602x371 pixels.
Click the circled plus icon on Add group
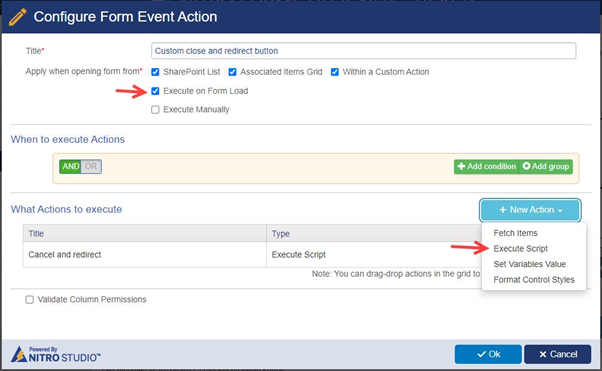[x=526, y=166]
